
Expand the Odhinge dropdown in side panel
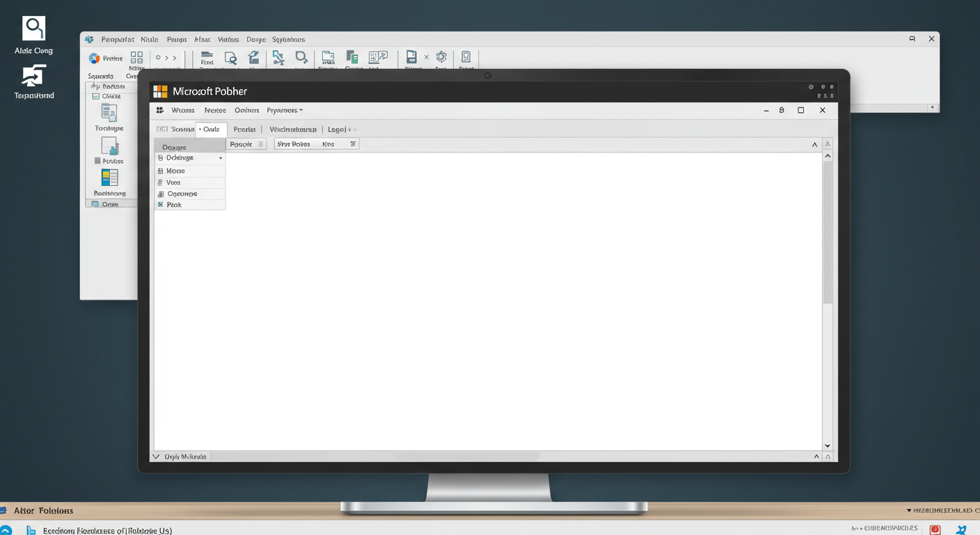[x=221, y=158]
